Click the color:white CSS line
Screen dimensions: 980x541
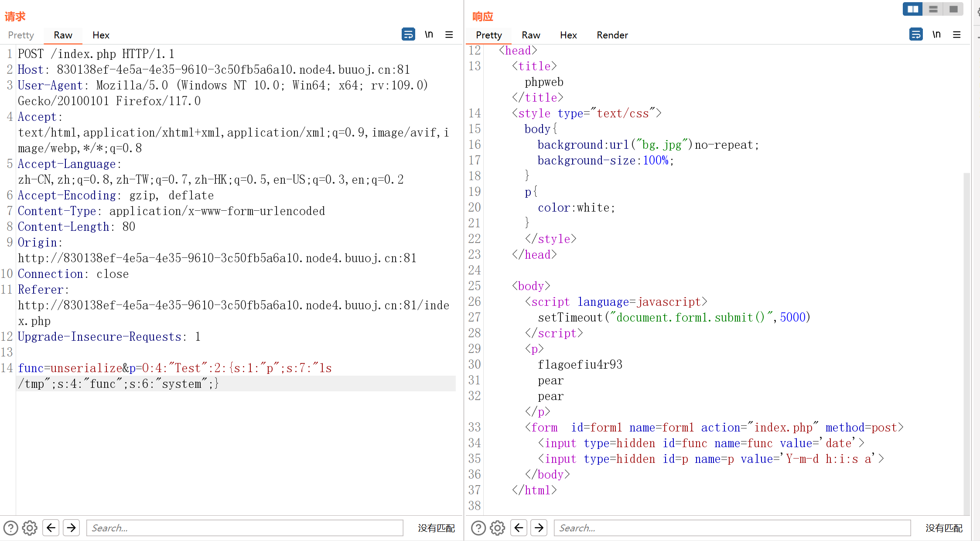576,207
